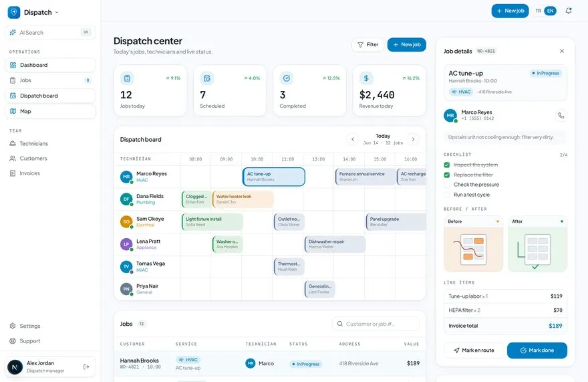Focus the AI Search field
The height and width of the screenshot is (382, 588).
point(50,33)
